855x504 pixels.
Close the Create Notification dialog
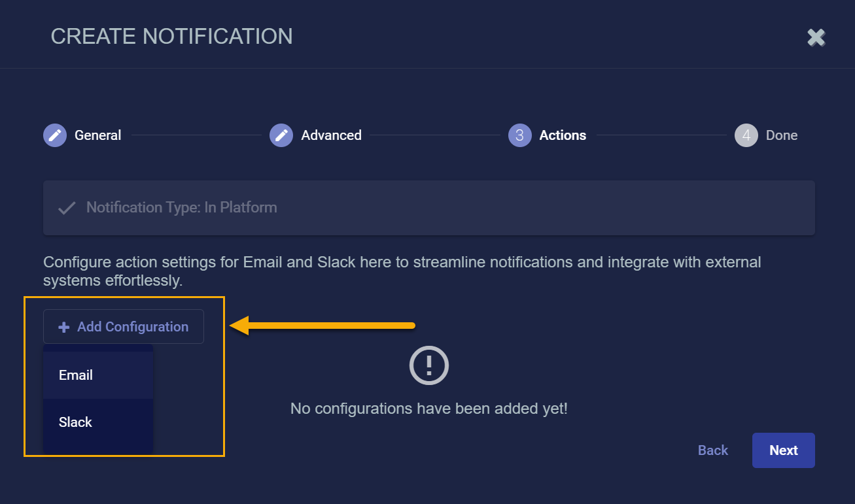[816, 37]
